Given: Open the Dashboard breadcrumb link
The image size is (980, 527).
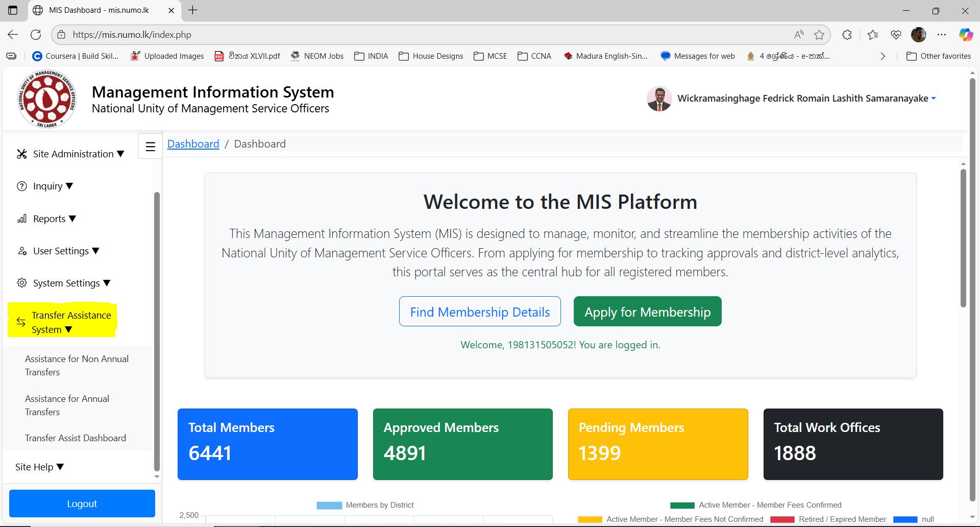Looking at the screenshot, I should (193, 143).
